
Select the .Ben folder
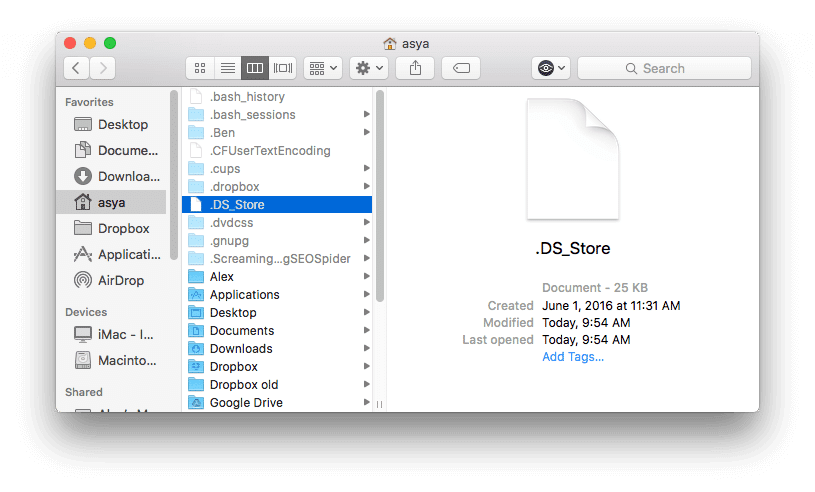point(277,132)
